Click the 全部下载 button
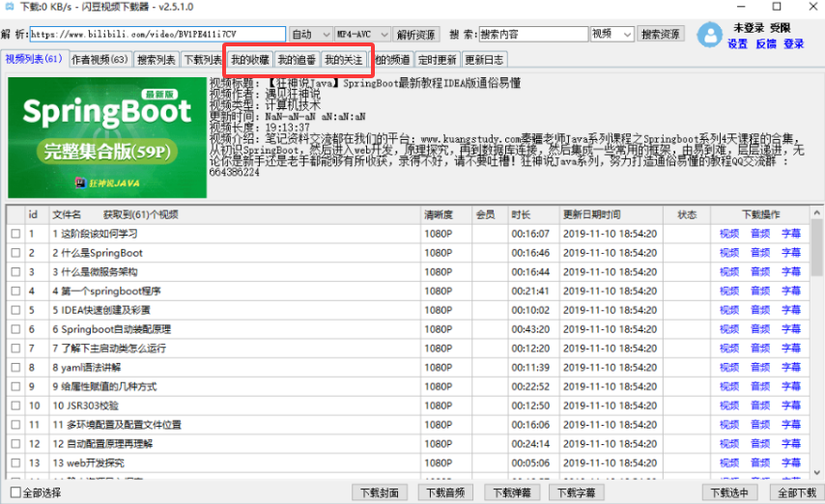 click(797, 492)
